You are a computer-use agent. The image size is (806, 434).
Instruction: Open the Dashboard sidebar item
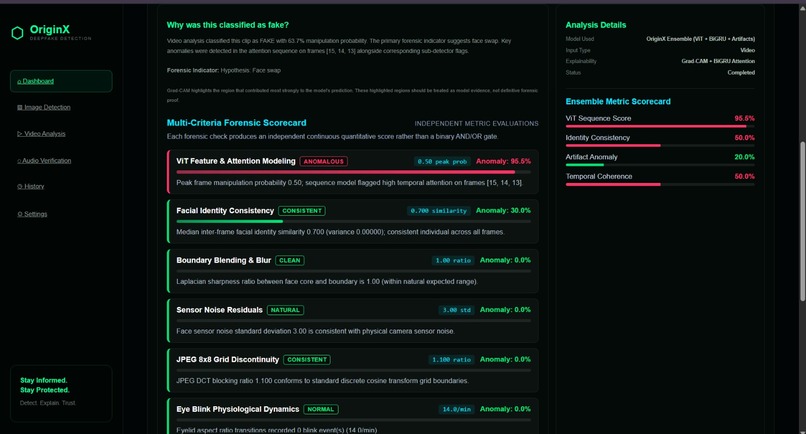pos(61,81)
